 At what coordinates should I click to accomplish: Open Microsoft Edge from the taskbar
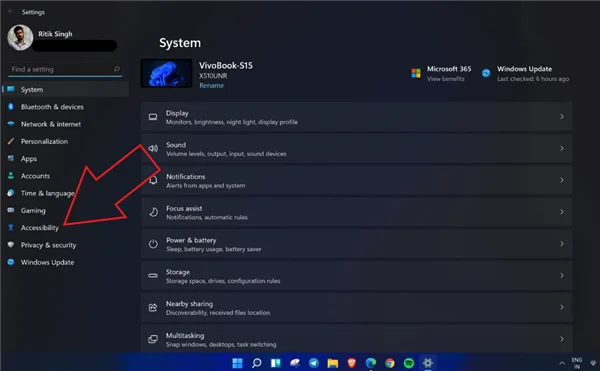coord(370,363)
